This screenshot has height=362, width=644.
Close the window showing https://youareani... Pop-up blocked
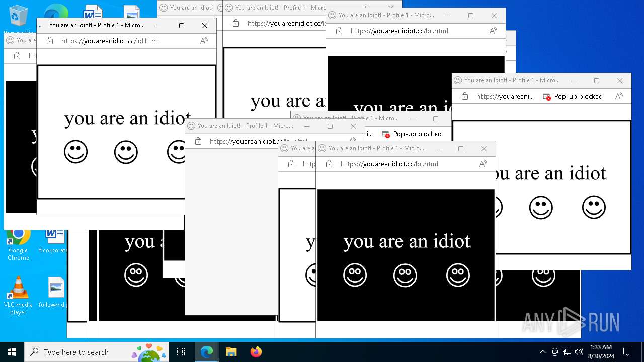click(620, 80)
